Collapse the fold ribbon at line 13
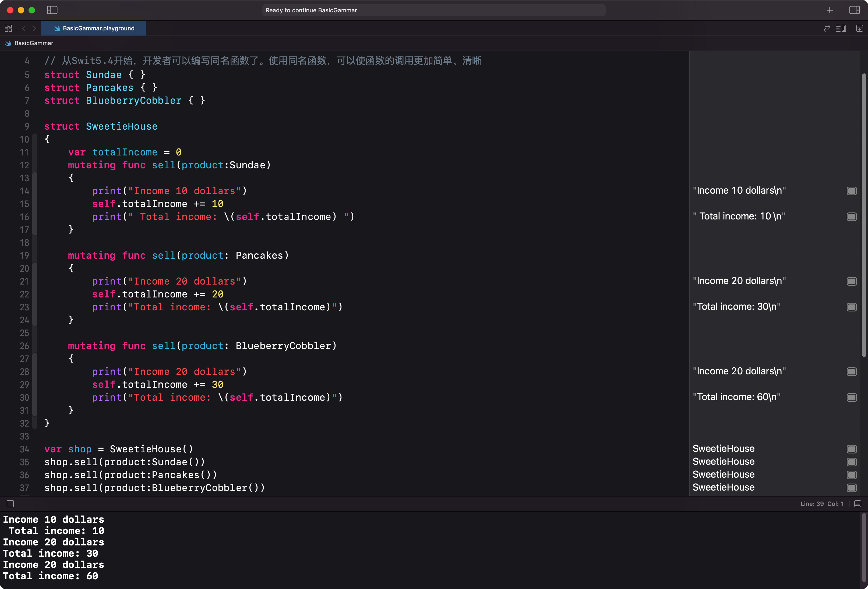This screenshot has height=589, width=868. click(x=35, y=203)
